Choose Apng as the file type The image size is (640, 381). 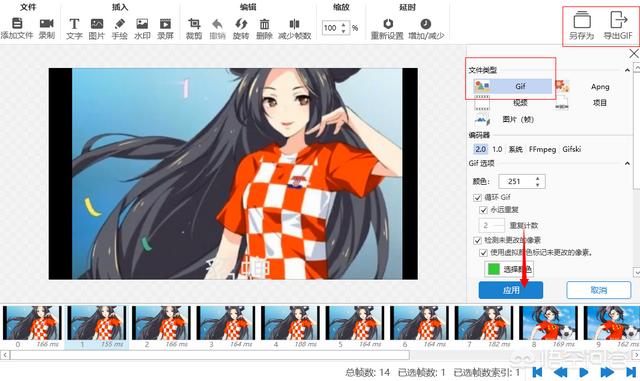[x=600, y=87]
